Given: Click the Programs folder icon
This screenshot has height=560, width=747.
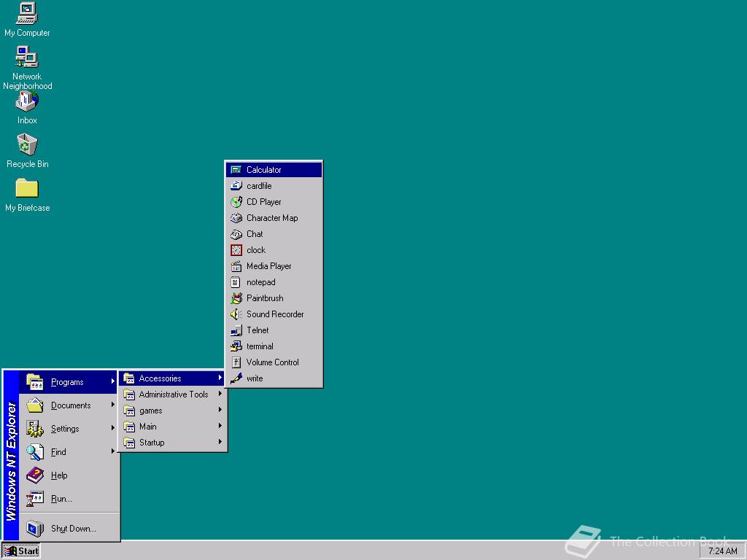Looking at the screenshot, I should (35, 382).
